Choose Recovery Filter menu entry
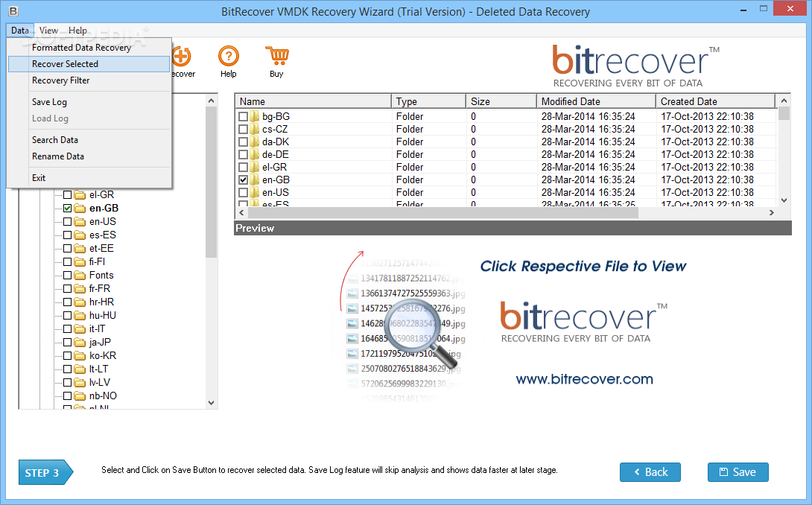Screen dimensions: 812x505 [x=89, y=80]
